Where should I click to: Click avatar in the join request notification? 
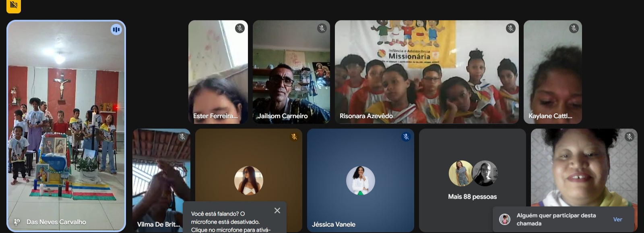pyautogui.click(x=505, y=219)
